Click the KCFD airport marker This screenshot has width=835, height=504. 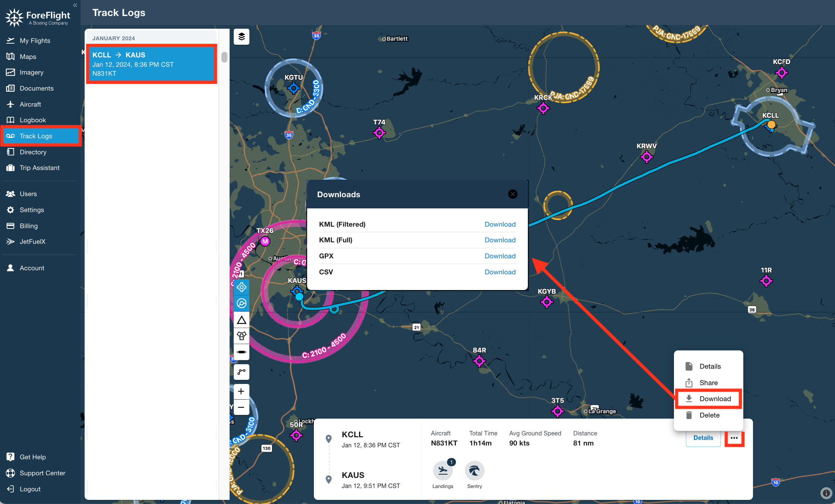click(782, 73)
